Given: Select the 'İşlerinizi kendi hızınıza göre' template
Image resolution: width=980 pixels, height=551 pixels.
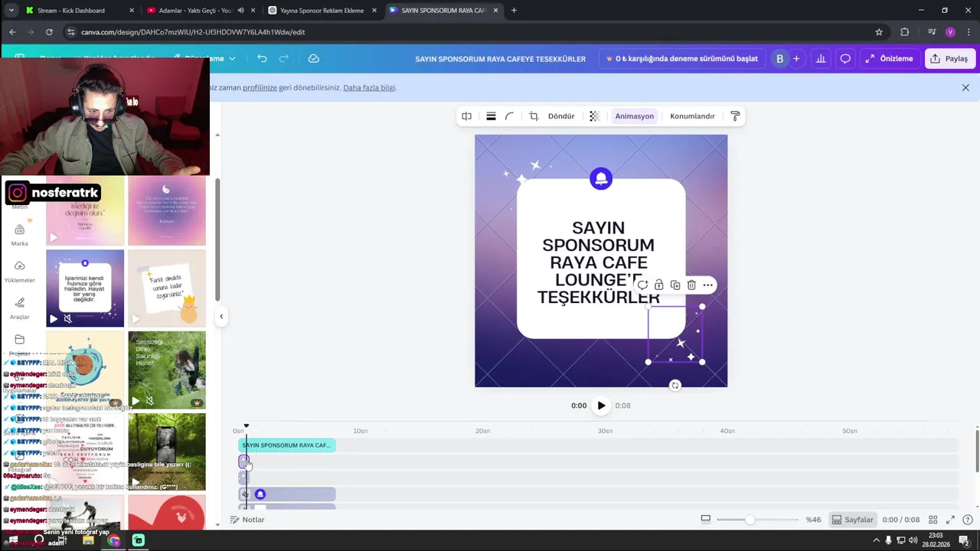Looking at the screenshot, I should (85, 289).
